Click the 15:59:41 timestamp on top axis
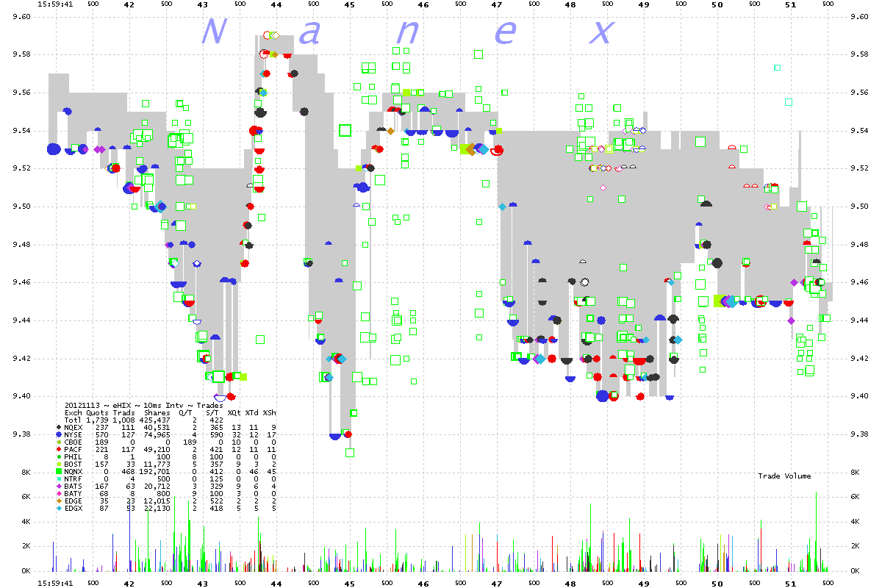The height and width of the screenshot is (588, 882). click(x=56, y=4)
